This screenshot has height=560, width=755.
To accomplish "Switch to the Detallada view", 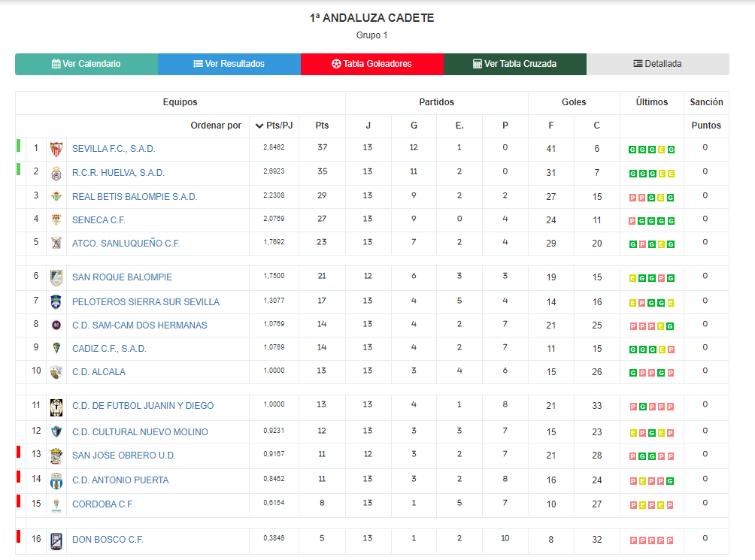I will pos(658,64).
